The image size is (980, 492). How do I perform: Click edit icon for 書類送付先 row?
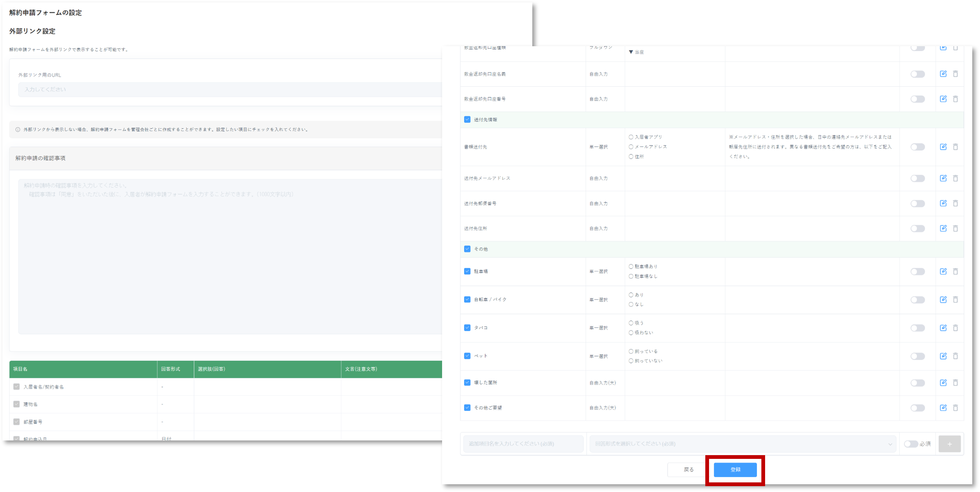click(943, 147)
